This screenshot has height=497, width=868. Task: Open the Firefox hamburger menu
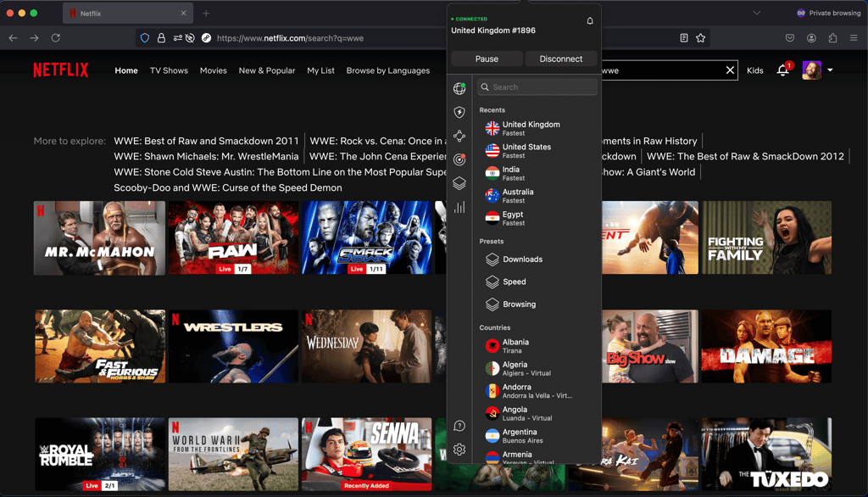click(854, 37)
